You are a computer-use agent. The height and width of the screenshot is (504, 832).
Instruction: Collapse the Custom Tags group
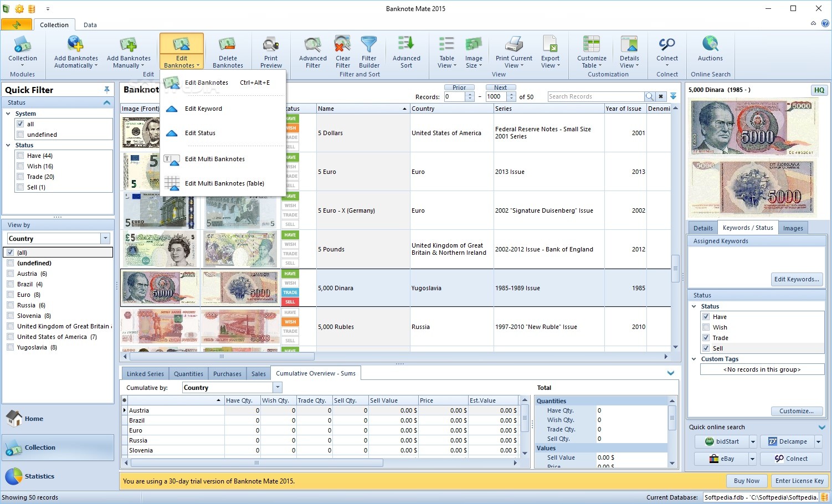coord(694,359)
